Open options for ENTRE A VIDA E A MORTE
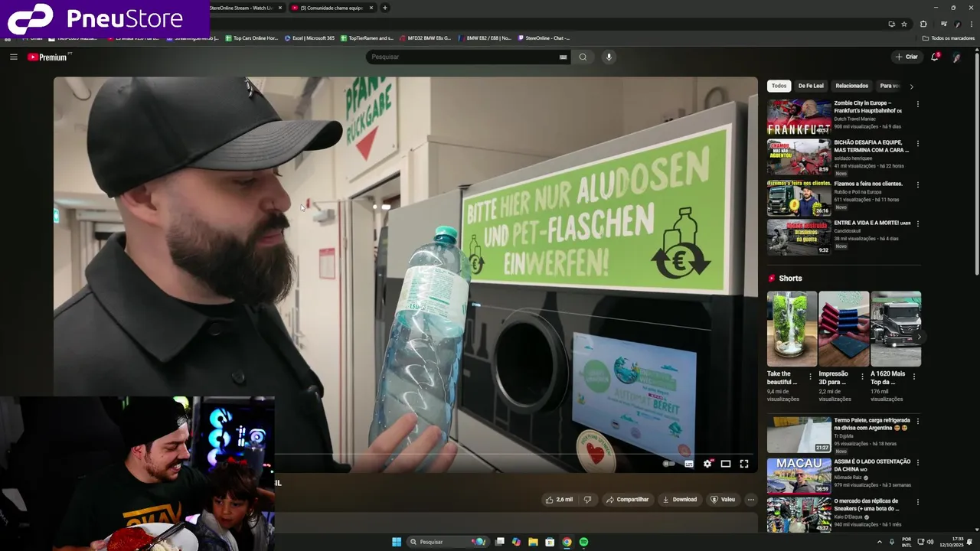Screen dimensions: 980x551 point(918,224)
